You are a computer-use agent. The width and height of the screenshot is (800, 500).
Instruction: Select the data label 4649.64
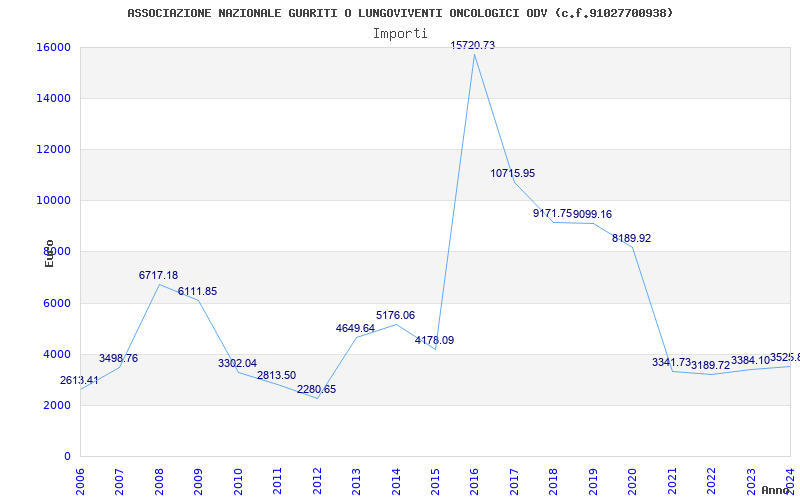pos(355,328)
